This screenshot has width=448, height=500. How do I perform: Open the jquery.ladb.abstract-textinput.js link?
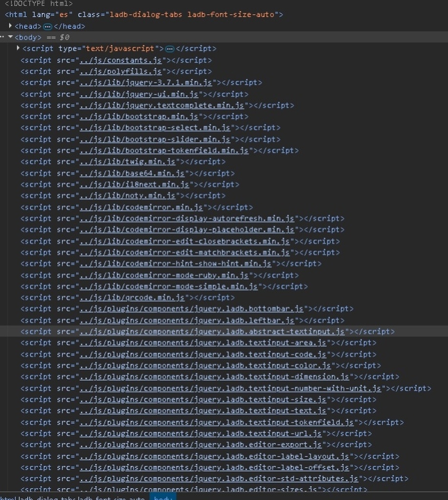coord(212,332)
